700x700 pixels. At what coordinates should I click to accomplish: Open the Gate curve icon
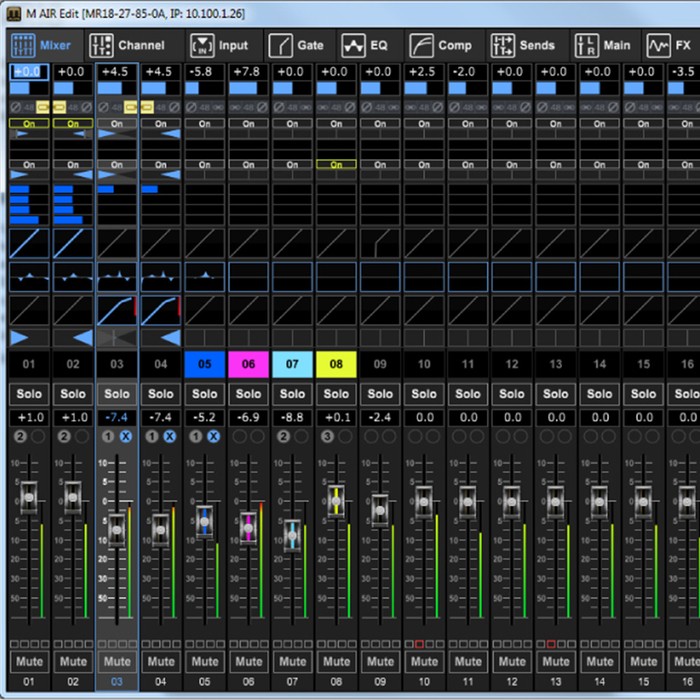click(280, 45)
